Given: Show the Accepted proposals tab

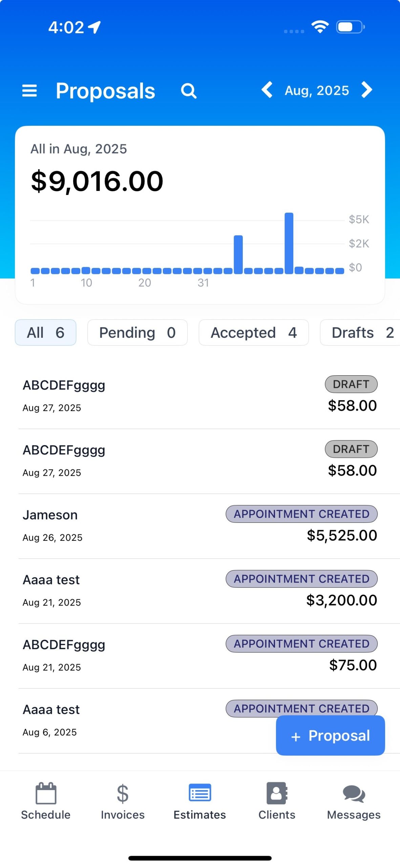Looking at the screenshot, I should [x=253, y=333].
